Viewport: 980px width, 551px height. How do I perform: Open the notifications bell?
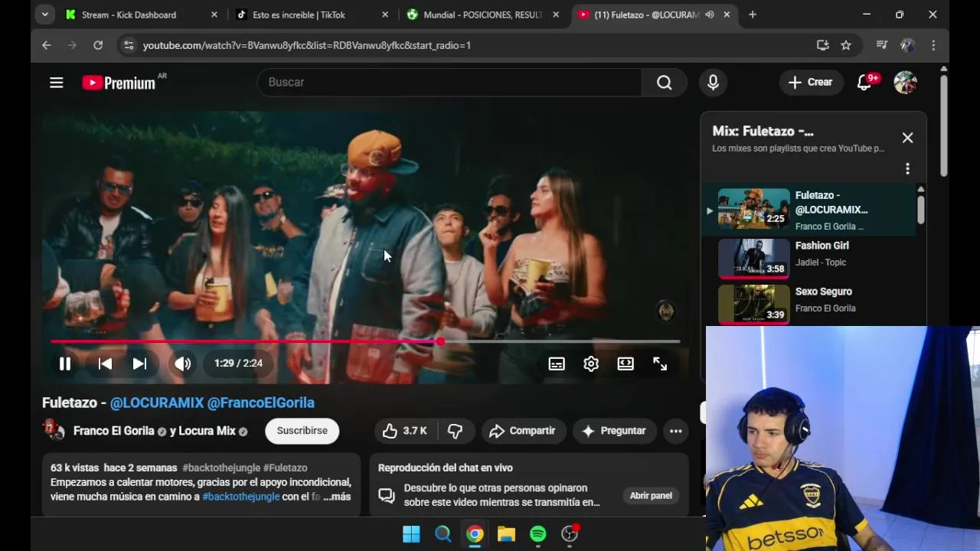click(865, 82)
